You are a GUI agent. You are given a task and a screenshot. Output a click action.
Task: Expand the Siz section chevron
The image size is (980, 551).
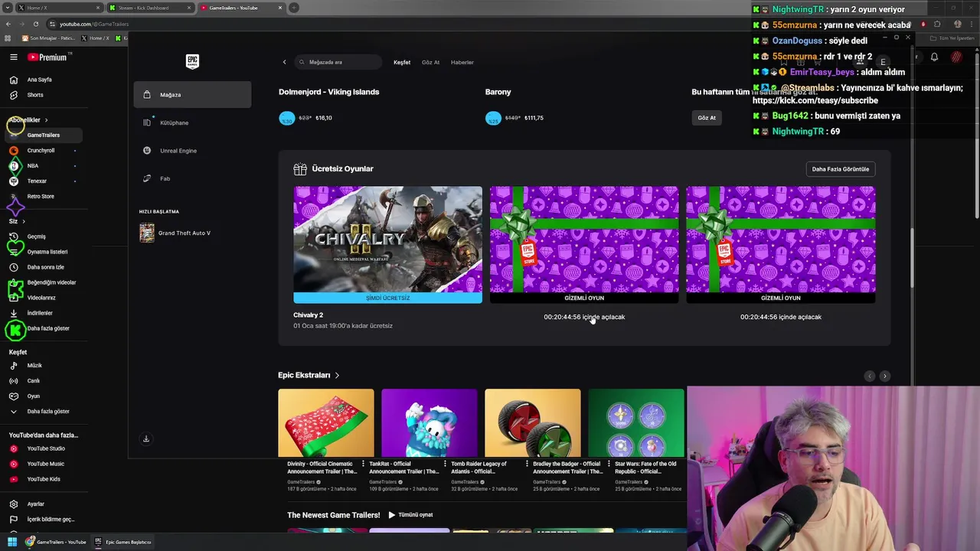[24, 221]
